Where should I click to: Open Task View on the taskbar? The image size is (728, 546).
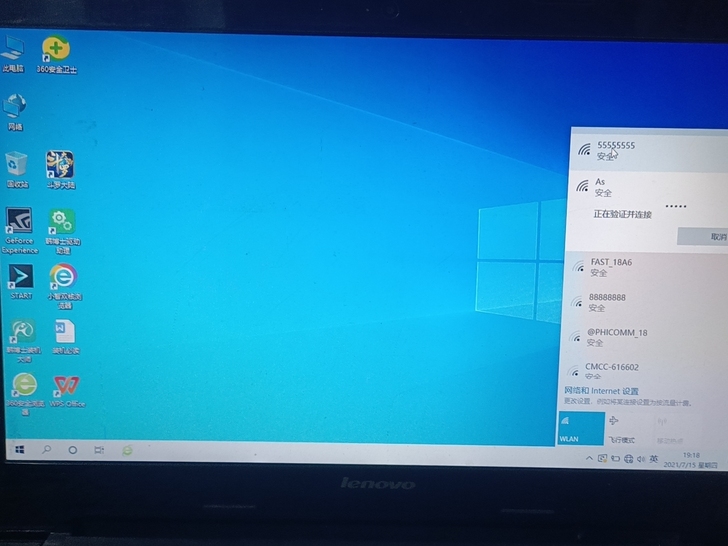(x=99, y=450)
